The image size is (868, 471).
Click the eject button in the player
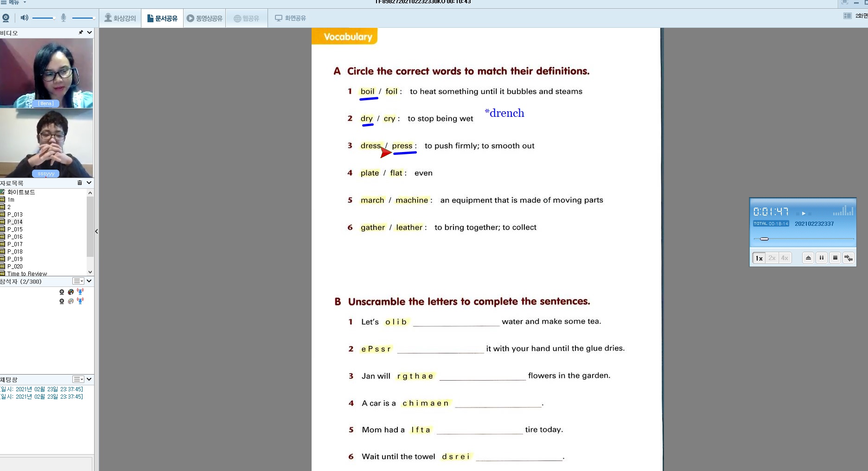coord(808,258)
